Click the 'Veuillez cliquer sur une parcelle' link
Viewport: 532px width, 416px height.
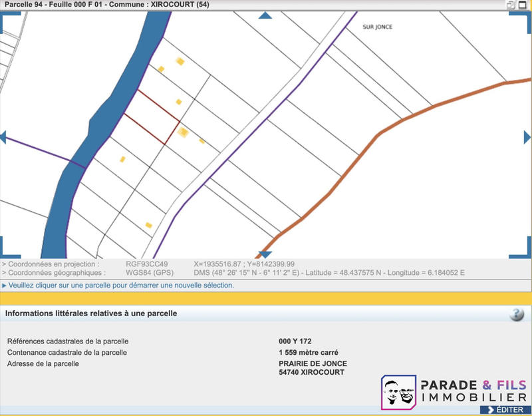121,285
